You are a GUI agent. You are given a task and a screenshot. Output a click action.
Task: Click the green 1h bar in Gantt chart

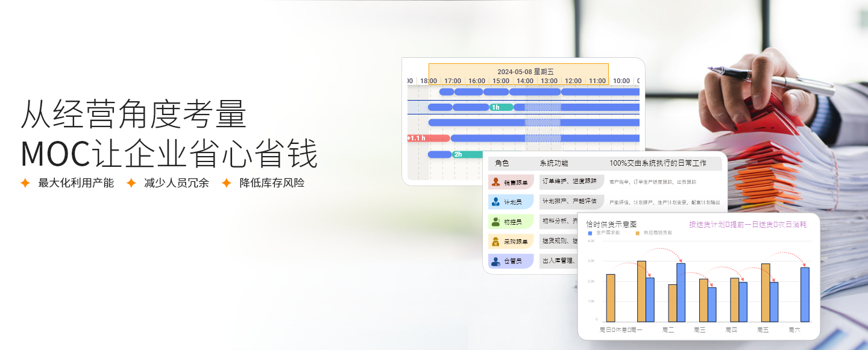(501, 107)
